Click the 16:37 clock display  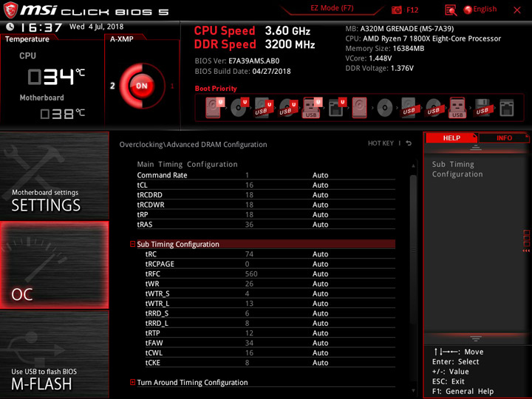pyautogui.click(x=41, y=27)
